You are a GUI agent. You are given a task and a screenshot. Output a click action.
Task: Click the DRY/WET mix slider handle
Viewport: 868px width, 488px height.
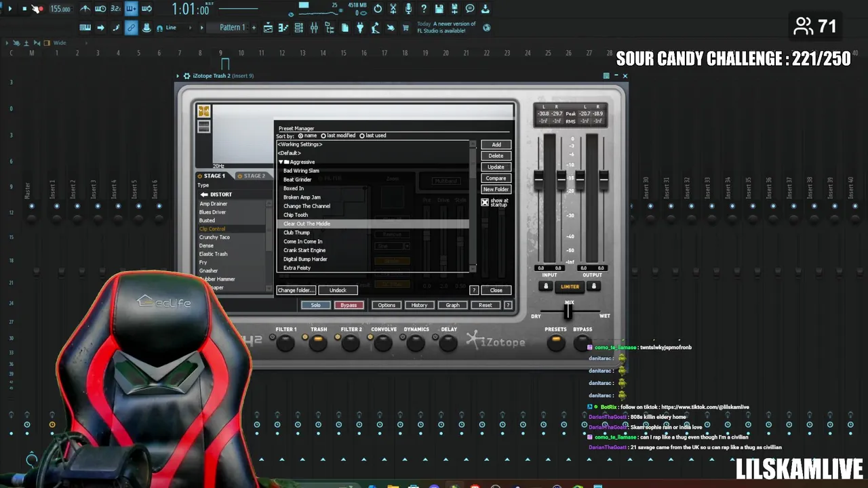tap(568, 312)
